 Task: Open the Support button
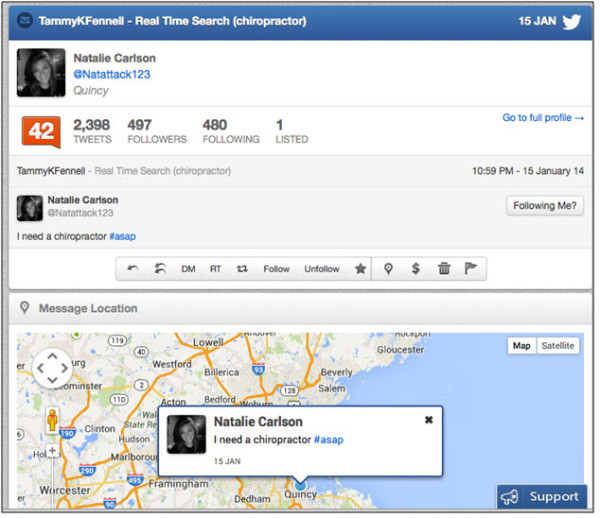[x=542, y=497]
